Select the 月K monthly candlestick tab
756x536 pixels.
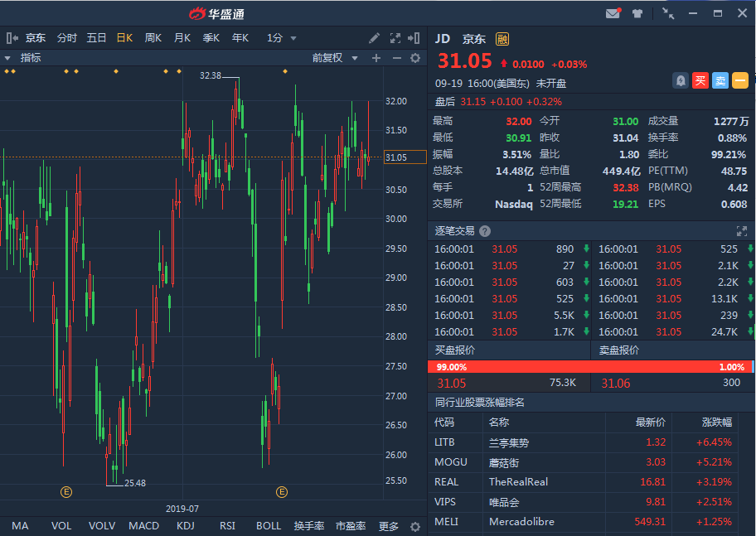coord(182,38)
